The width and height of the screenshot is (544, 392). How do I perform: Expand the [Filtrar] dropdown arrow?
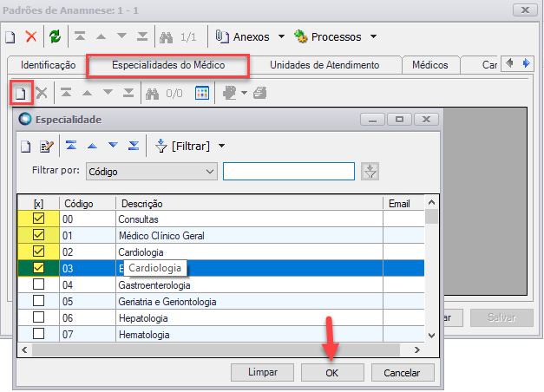[x=221, y=146]
